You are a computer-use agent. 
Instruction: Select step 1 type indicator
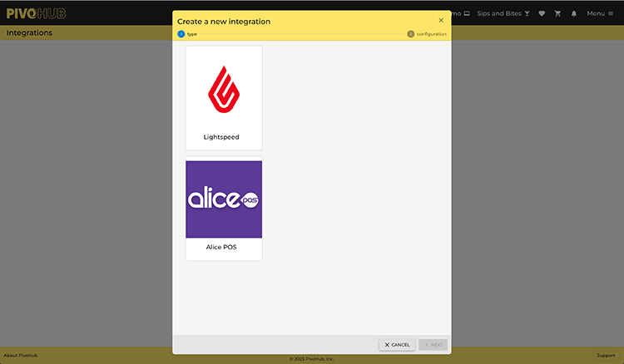(x=181, y=34)
